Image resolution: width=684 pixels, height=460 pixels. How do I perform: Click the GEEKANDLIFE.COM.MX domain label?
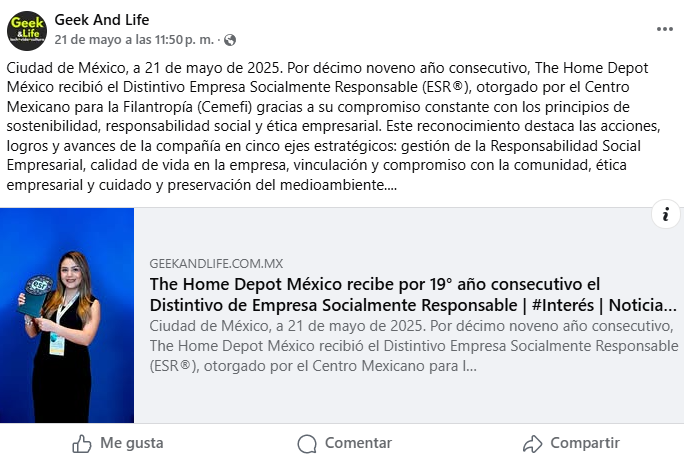216,263
